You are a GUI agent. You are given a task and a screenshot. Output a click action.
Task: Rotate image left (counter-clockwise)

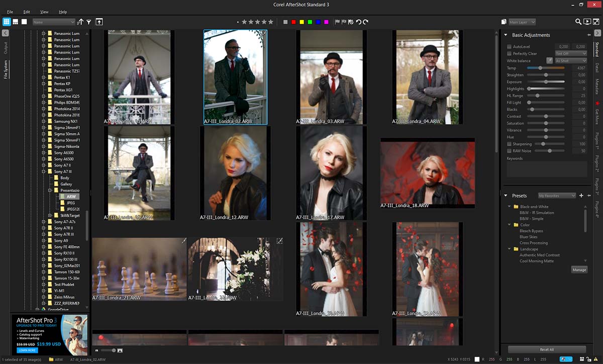(x=358, y=22)
